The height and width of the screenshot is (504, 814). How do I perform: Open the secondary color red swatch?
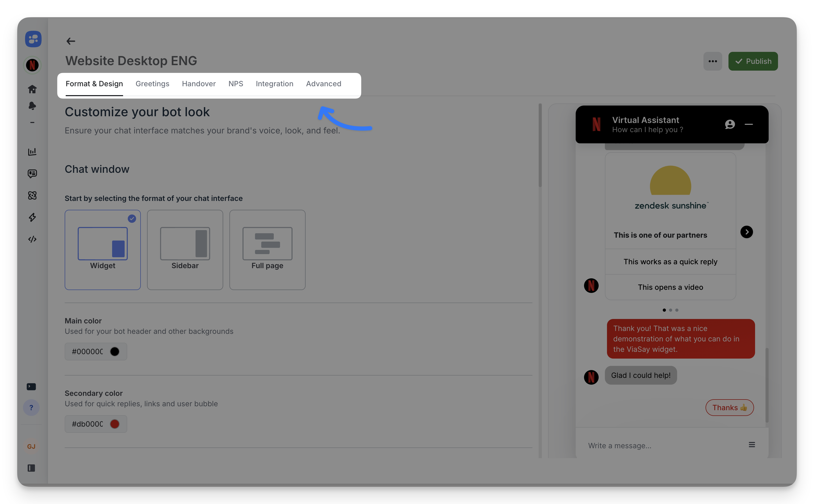(x=115, y=424)
